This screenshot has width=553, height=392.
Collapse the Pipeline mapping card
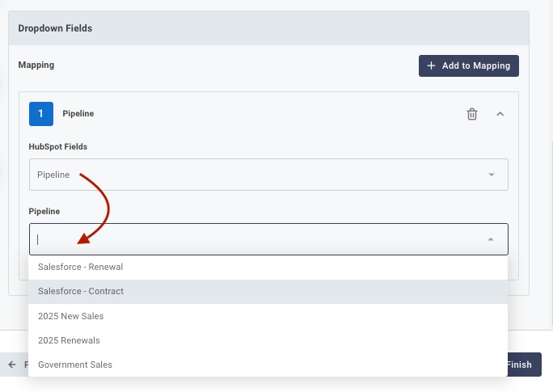[x=500, y=114]
